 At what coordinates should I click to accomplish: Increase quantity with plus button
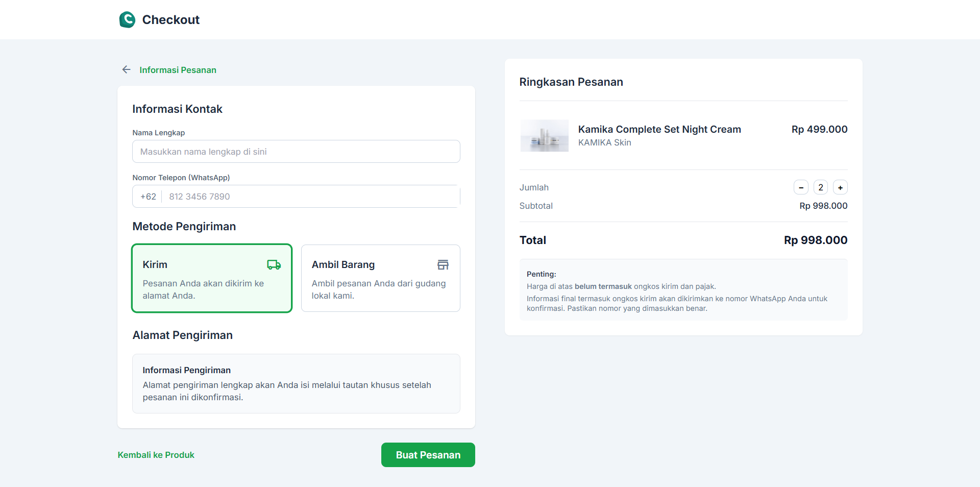pyautogui.click(x=840, y=187)
